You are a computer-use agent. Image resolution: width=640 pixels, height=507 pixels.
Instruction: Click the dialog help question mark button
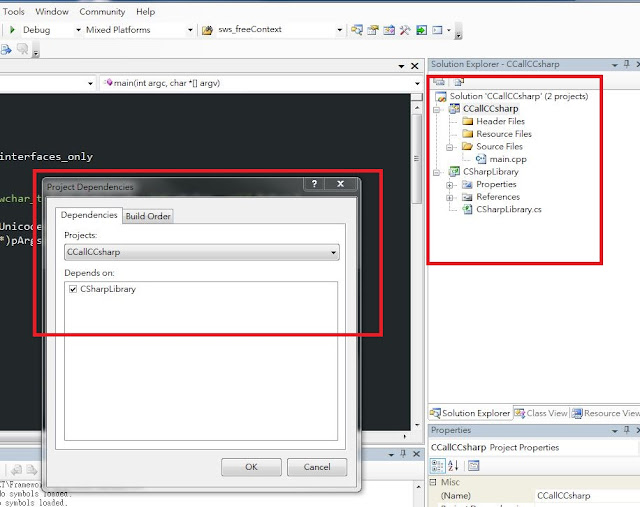pos(314,184)
